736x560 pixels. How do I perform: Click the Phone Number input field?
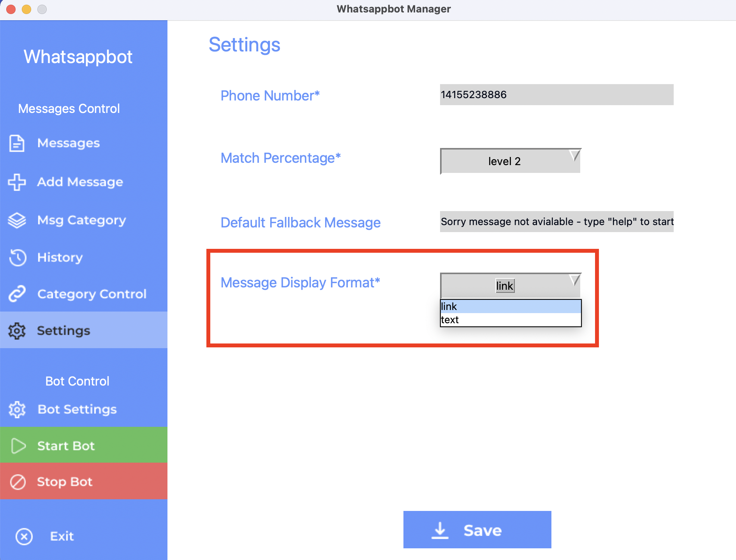[557, 95]
